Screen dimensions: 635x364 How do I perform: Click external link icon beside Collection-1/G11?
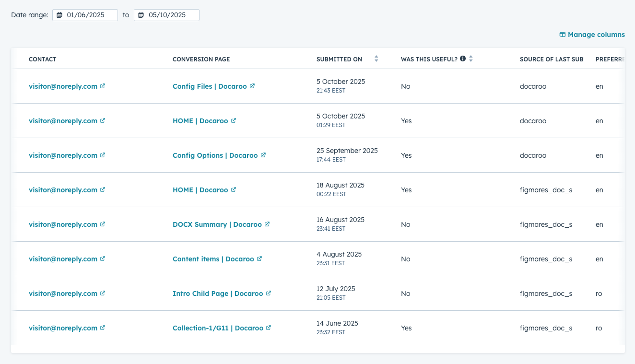(269, 328)
